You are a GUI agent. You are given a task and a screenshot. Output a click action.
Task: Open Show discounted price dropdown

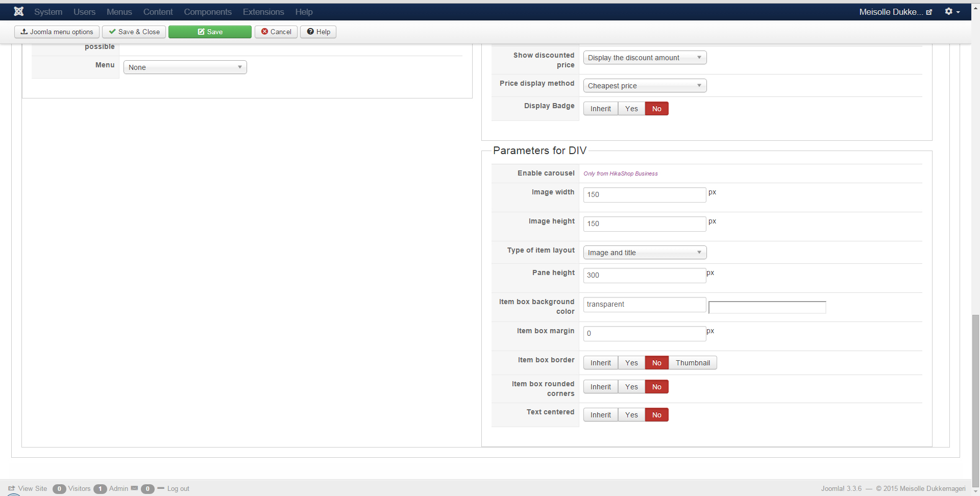[645, 58]
